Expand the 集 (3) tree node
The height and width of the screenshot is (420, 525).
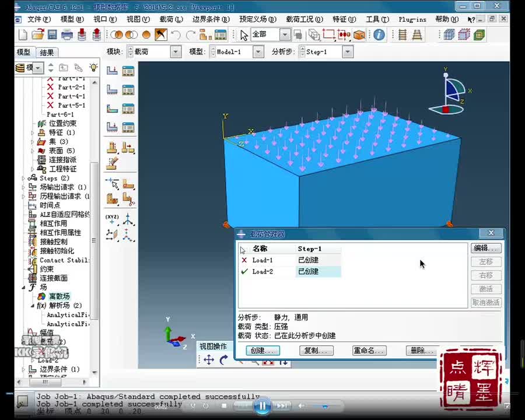(x=33, y=142)
